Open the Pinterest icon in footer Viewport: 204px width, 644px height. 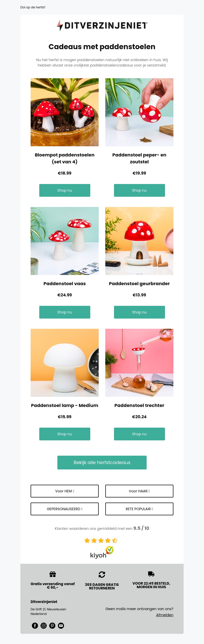(52, 626)
